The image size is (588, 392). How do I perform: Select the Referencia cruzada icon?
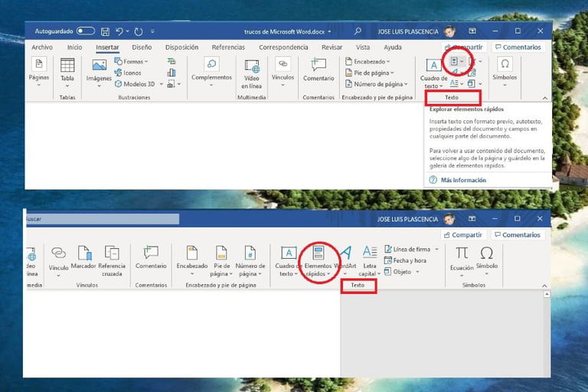112,253
